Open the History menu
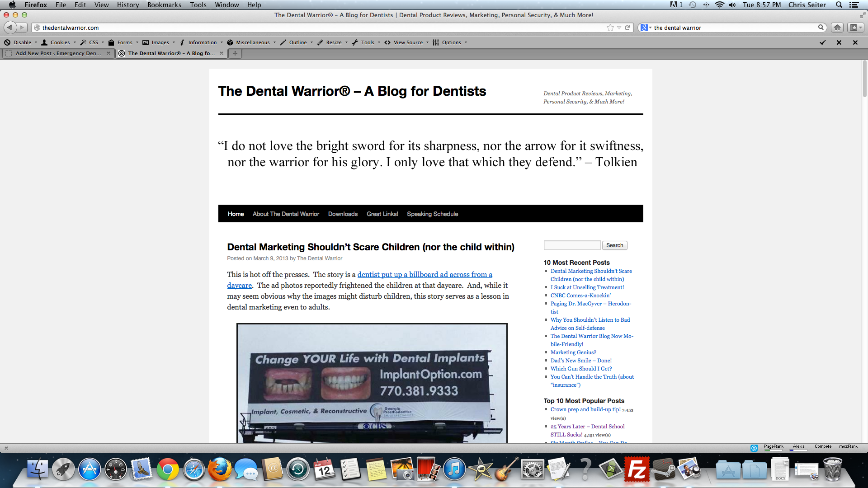 (x=128, y=5)
